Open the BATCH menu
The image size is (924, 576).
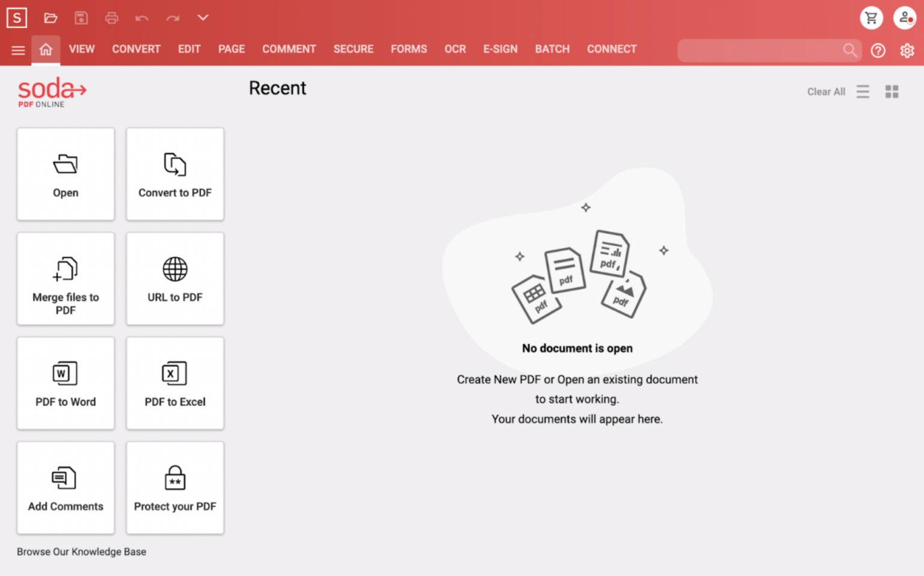coord(552,49)
